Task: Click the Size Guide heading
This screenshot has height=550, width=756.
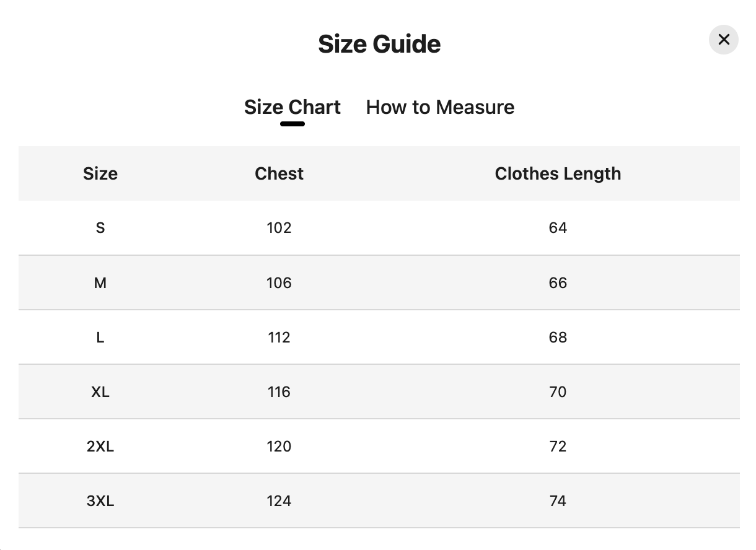Action: [379, 44]
